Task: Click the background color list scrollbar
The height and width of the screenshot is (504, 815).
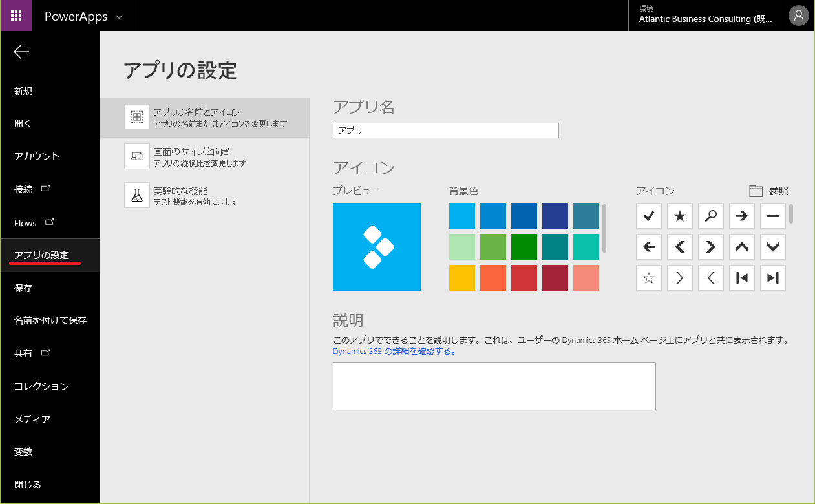Action: [605, 228]
